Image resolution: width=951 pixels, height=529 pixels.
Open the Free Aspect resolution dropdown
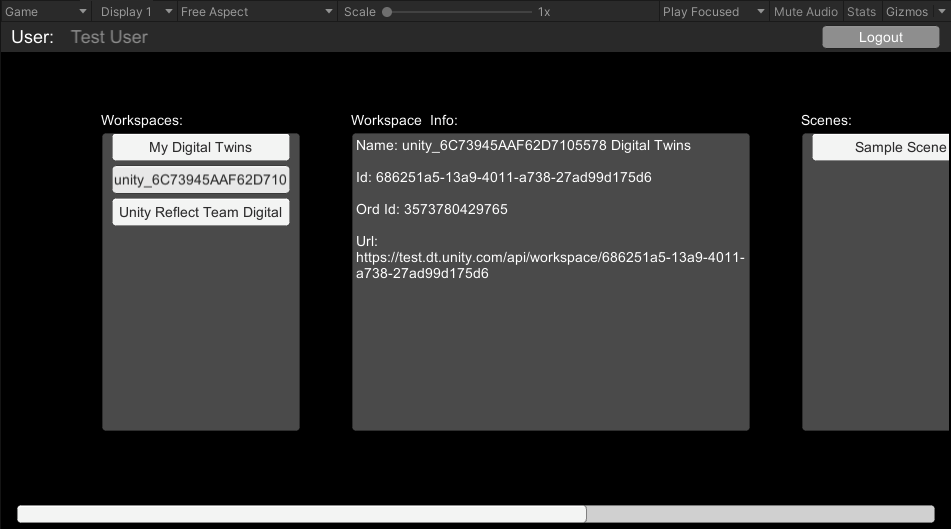point(257,12)
